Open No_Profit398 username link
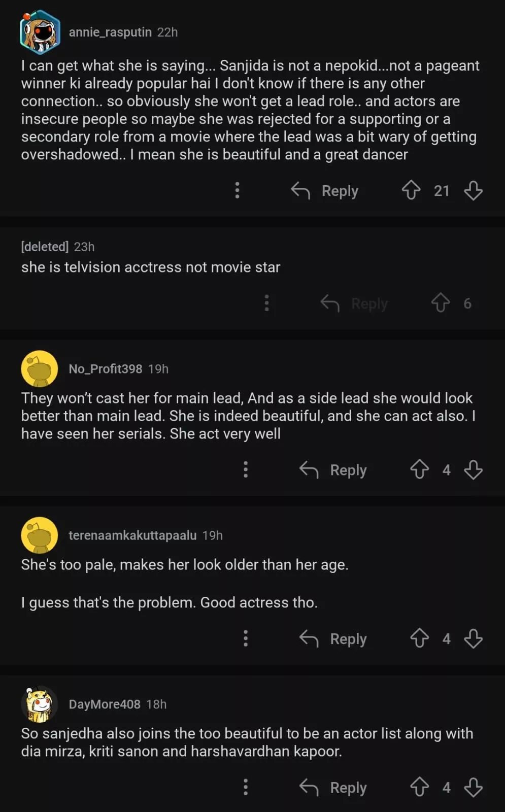The image size is (505, 812). [x=105, y=369]
